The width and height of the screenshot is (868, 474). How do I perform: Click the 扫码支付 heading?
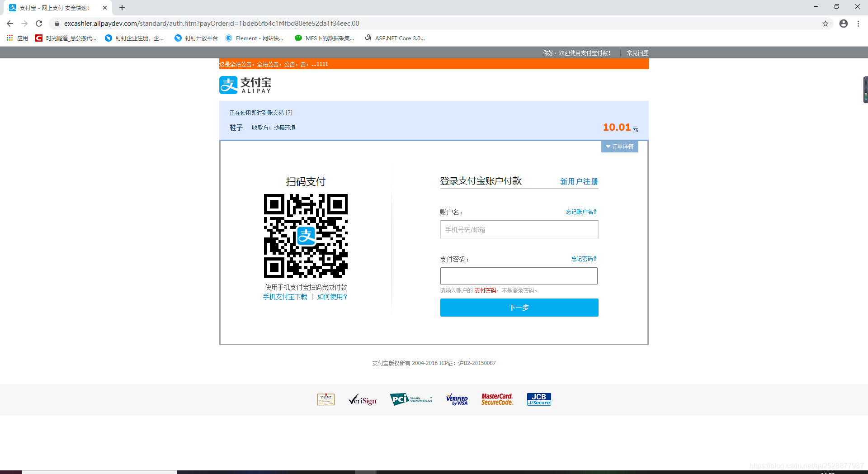coord(306,182)
